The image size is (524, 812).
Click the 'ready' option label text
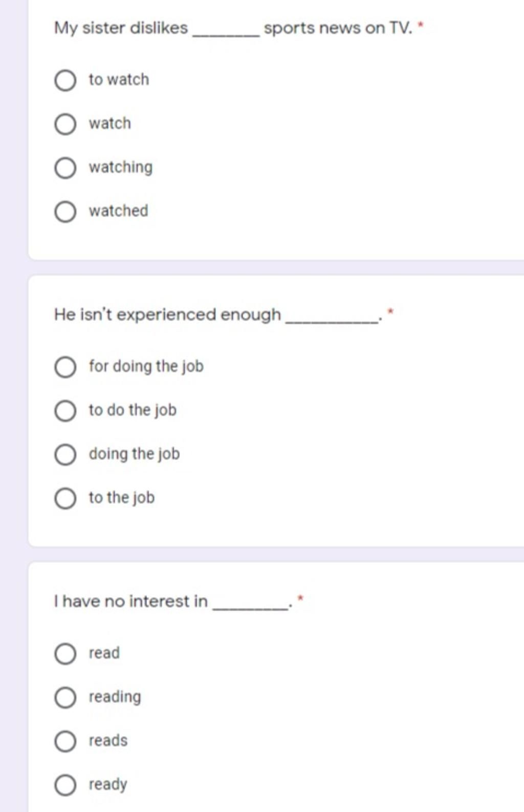(x=108, y=785)
